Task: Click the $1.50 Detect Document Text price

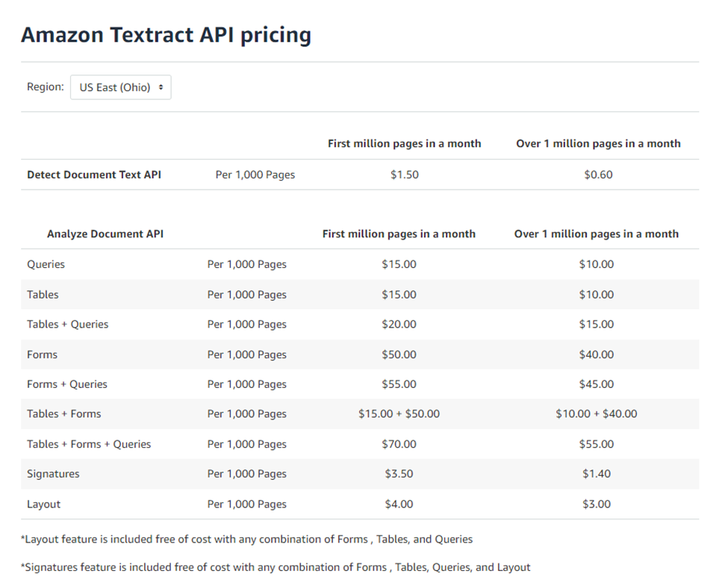Action: click(404, 175)
